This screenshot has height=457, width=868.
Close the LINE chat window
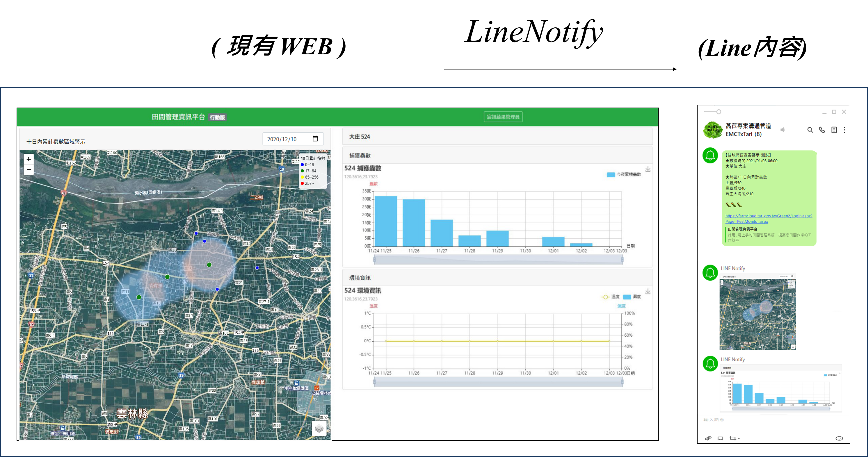coord(844,112)
